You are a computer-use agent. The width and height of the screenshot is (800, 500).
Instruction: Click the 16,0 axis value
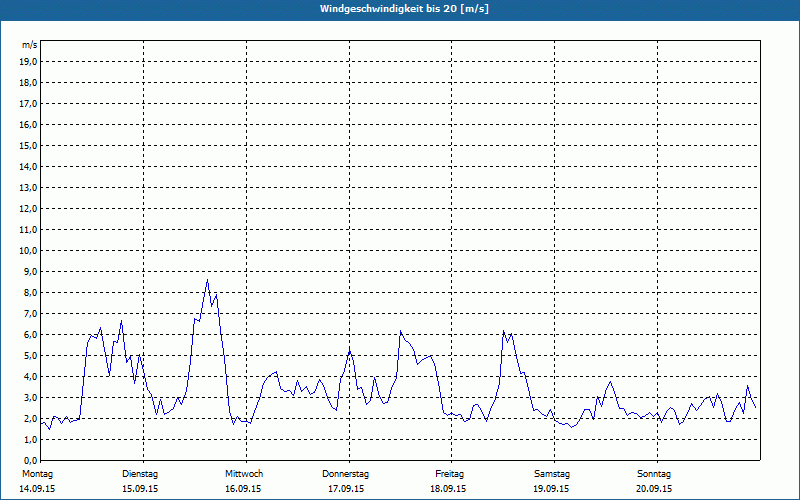pyautogui.click(x=28, y=124)
